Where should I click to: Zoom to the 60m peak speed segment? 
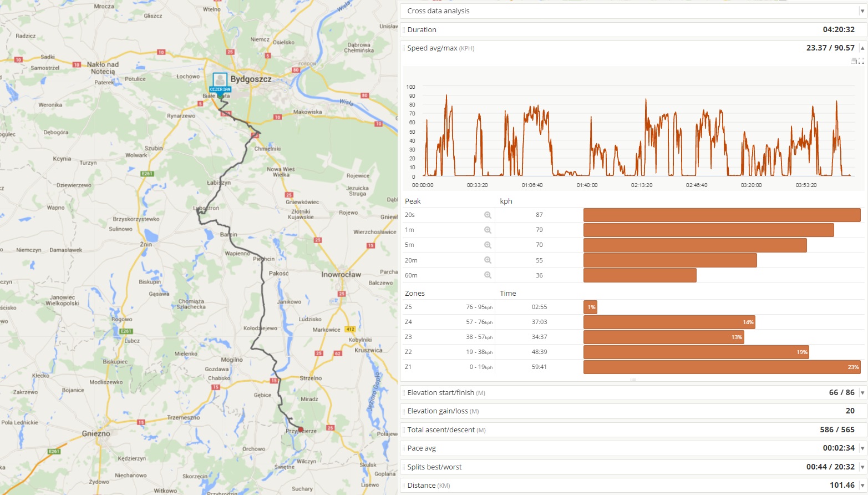pyautogui.click(x=488, y=275)
